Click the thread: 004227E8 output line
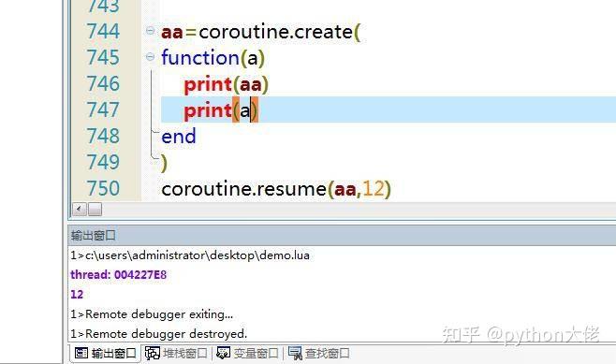 (x=119, y=275)
